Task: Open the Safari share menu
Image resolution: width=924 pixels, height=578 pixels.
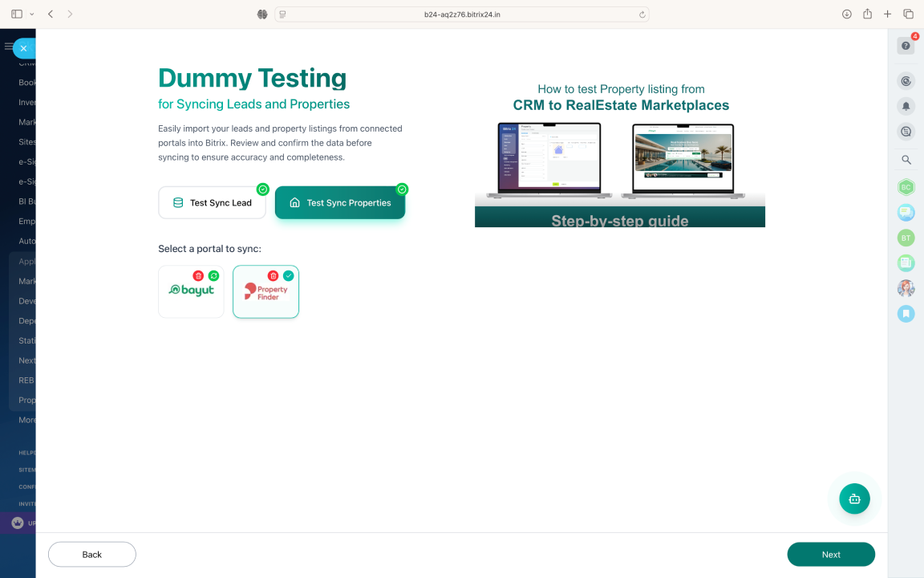Action: [867, 14]
